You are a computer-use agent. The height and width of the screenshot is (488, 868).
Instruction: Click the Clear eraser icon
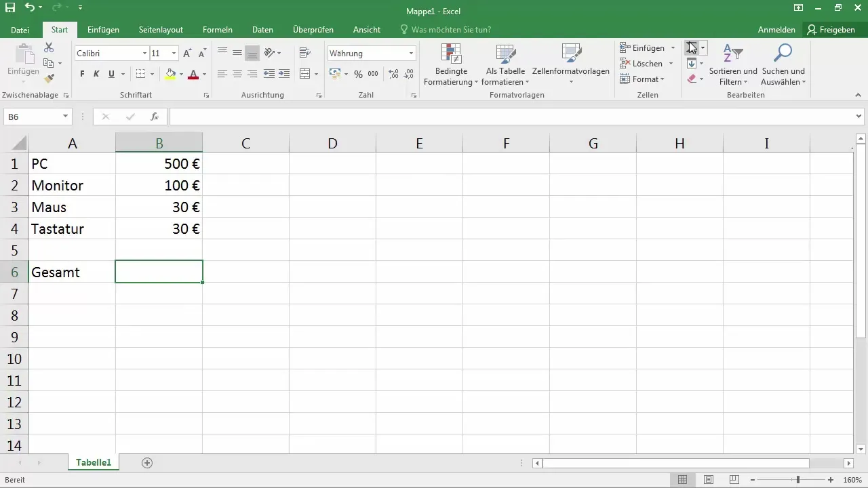tap(692, 79)
